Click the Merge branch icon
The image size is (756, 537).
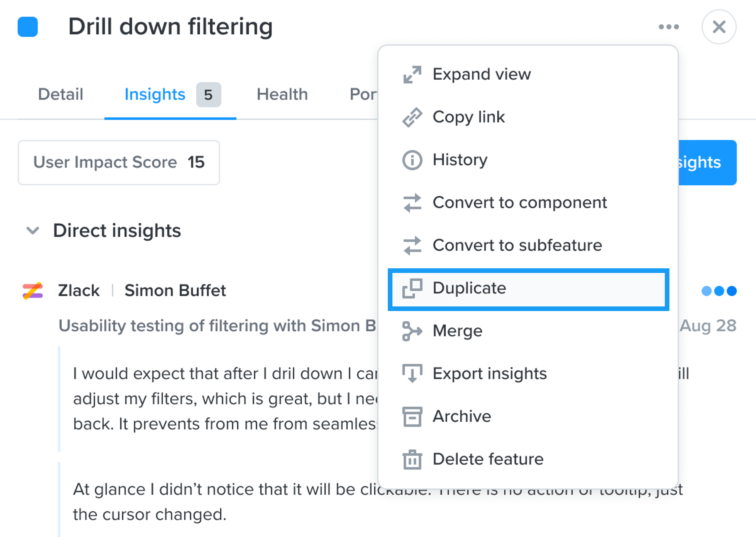pyautogui.click(x=412, y=331)
